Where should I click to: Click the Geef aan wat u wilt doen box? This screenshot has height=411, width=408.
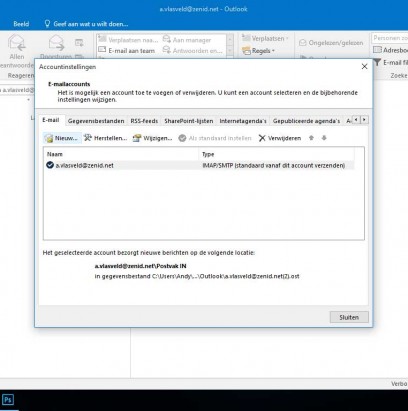click(86, 24)
